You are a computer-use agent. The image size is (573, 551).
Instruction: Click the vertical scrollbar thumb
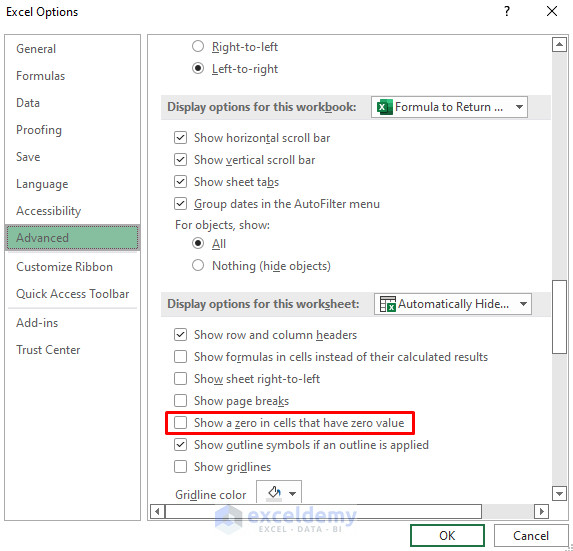[559, 317]
